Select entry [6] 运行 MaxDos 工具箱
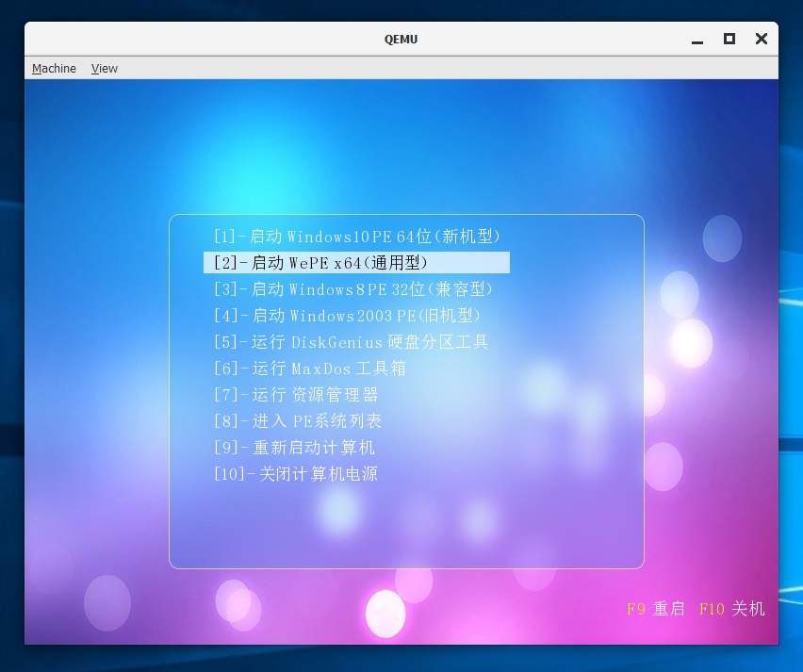The image size is (803, 672). (310, 369)
